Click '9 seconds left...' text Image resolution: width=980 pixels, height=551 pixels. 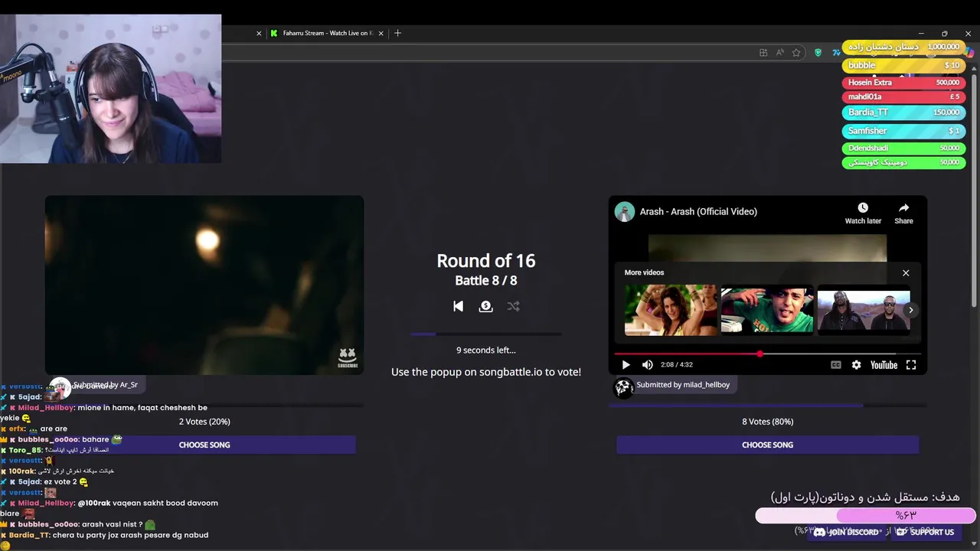(485, 350)
